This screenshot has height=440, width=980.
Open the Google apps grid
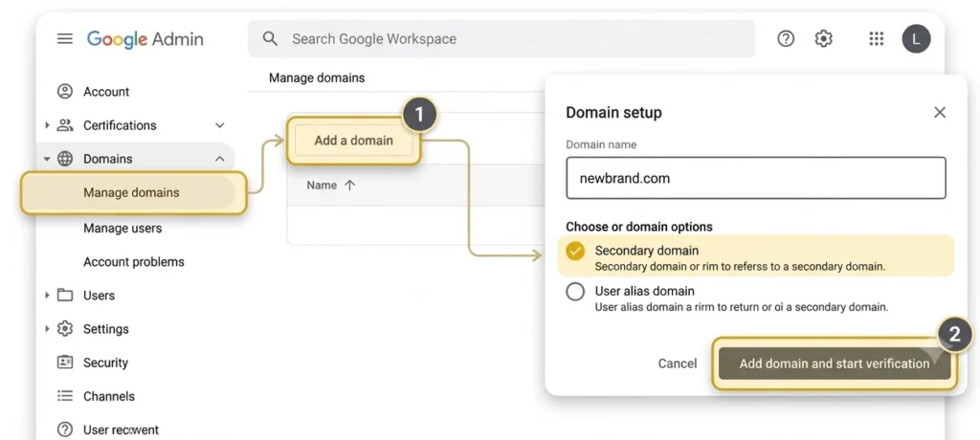[877, 39]
